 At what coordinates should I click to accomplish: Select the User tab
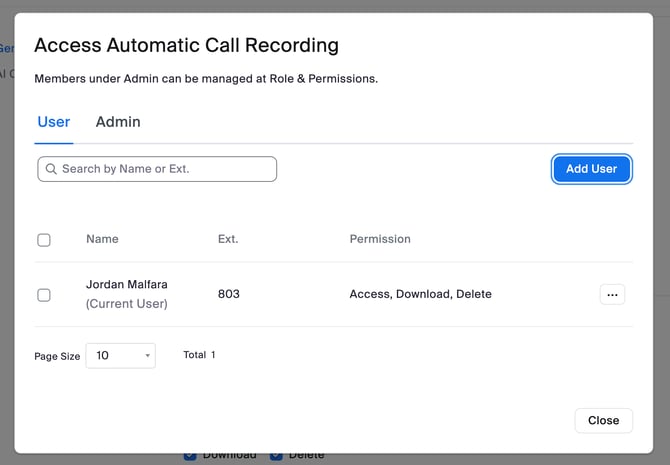pyautogui.click(x=54, y=122)
